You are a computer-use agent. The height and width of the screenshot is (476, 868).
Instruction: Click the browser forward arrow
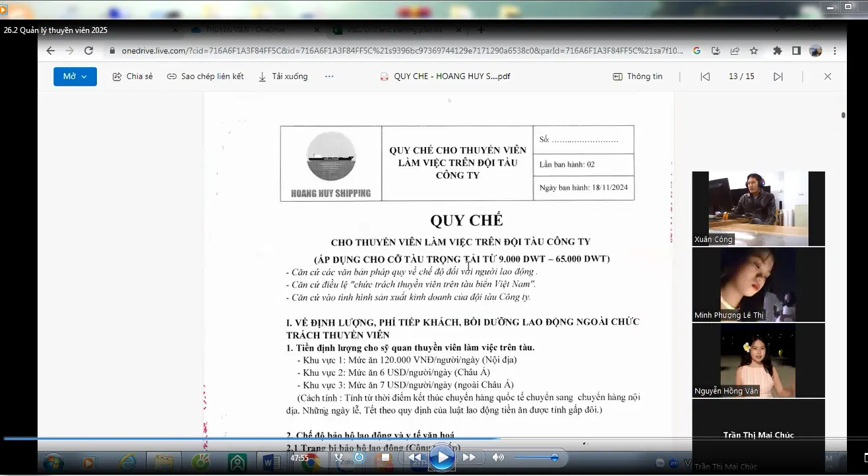tap(69, 51)
